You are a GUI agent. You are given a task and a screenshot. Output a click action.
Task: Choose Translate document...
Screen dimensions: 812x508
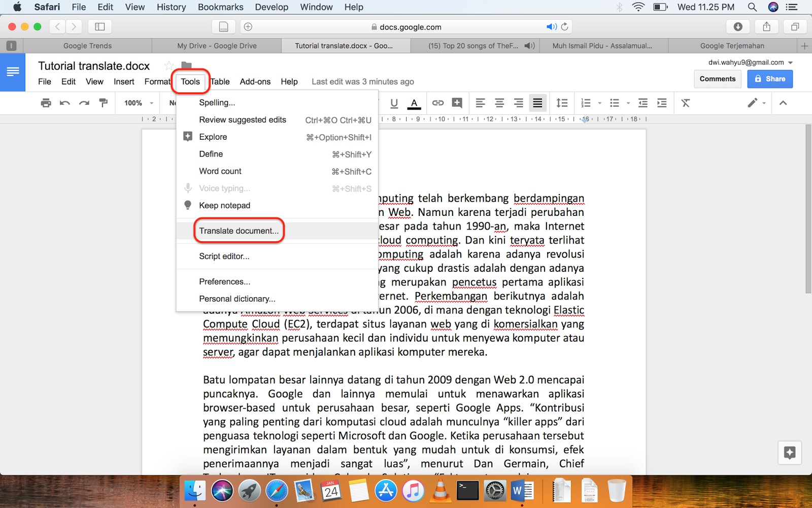pos(277,231)
